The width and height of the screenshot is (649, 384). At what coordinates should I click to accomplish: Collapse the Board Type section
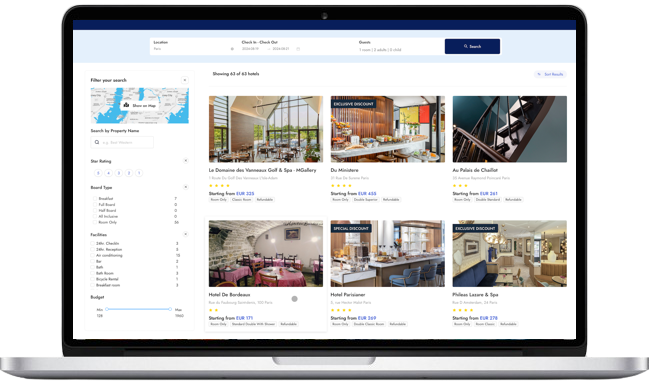[185, 187]
